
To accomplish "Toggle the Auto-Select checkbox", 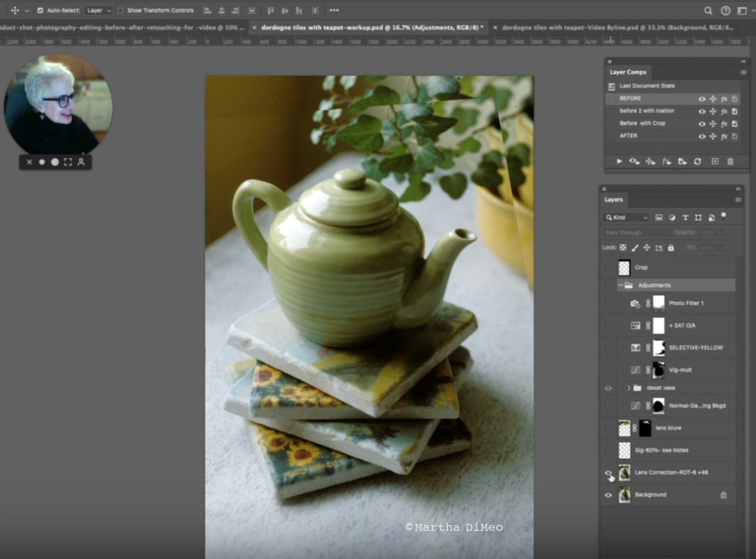I will pos(40,11).
